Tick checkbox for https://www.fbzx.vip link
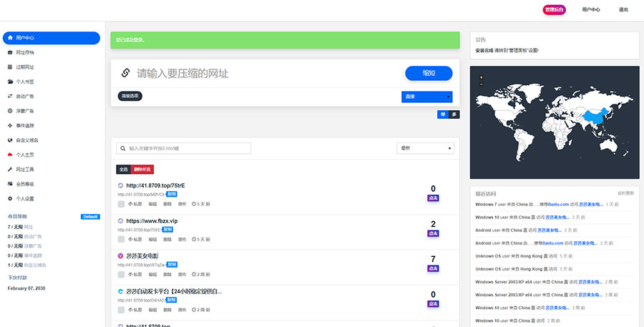Viewport: 644px width, 327px height. pos(121,240)
